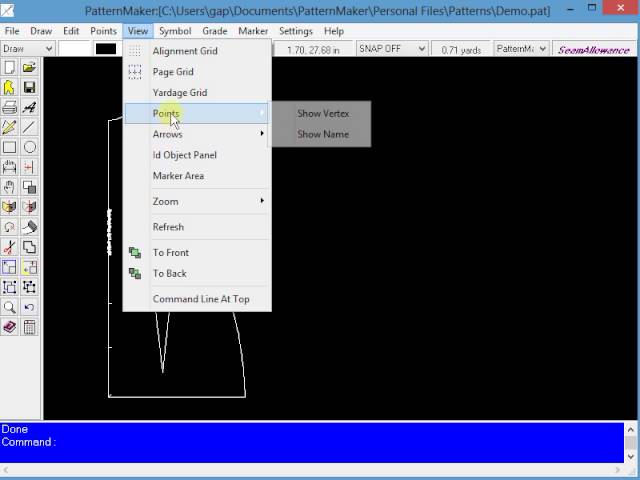Close the open View menu
Image resolution: width=640 pixels, height=480 pixels.
tap(138, 31)
